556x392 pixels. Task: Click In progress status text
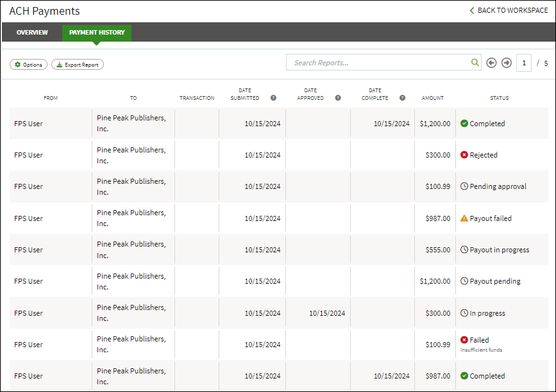[487, 313]
